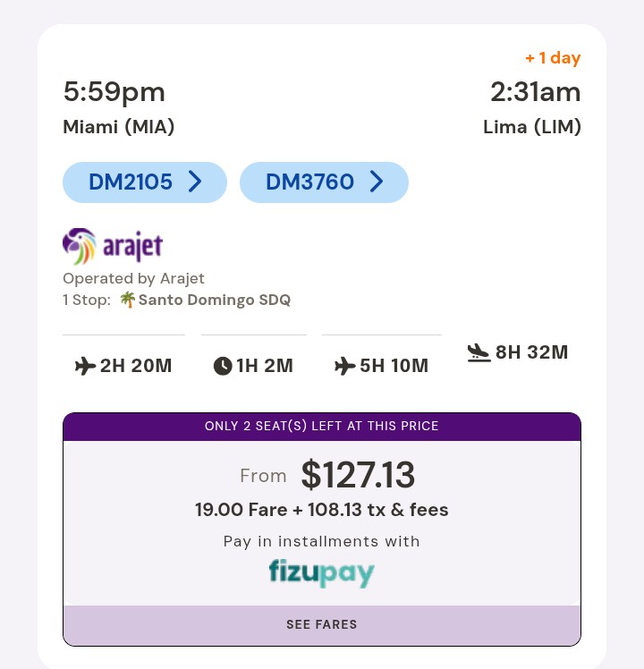Viewport: 644px width, 669px height.
Task: Click the 5:59pm departure time
Action: pyautogui.click(x=114, y=92)
